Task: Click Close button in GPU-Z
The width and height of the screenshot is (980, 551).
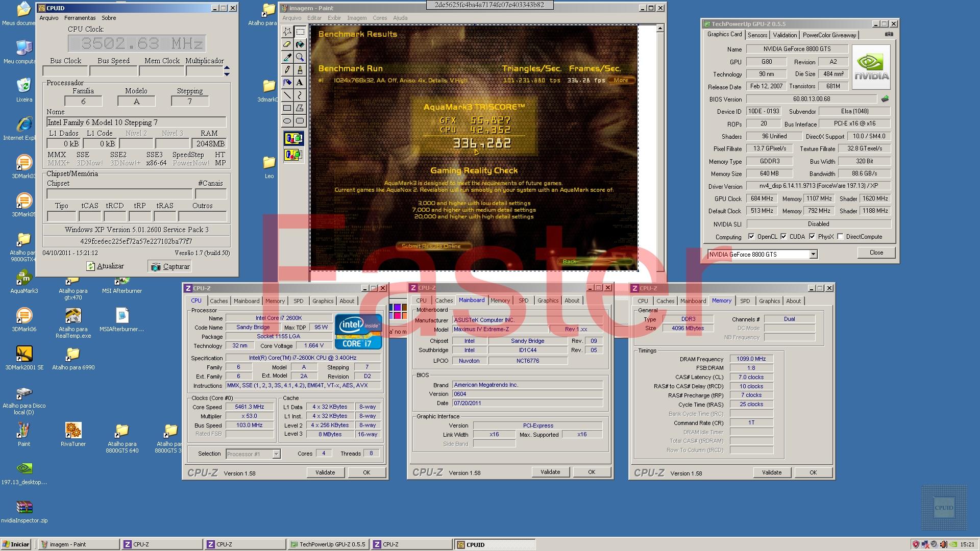Action: pyautogui.click(x=876, y=253)
